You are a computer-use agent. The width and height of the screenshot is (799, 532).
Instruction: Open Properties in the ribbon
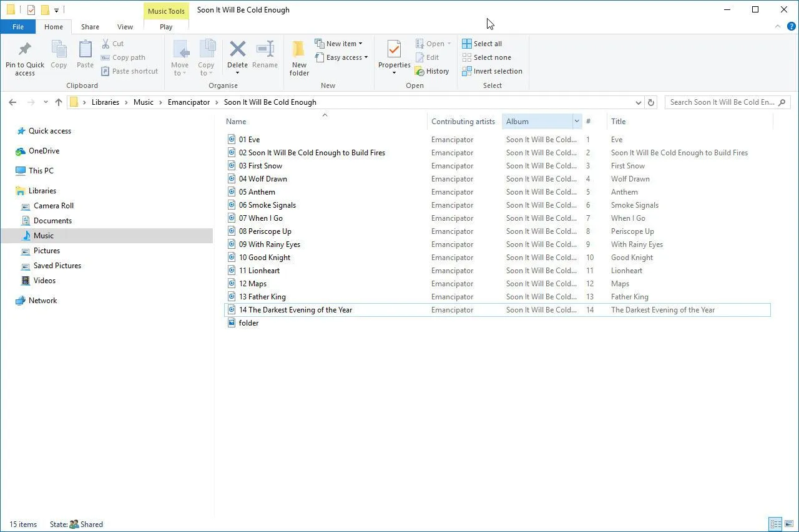pyautogui.click(x=394, y=57)
